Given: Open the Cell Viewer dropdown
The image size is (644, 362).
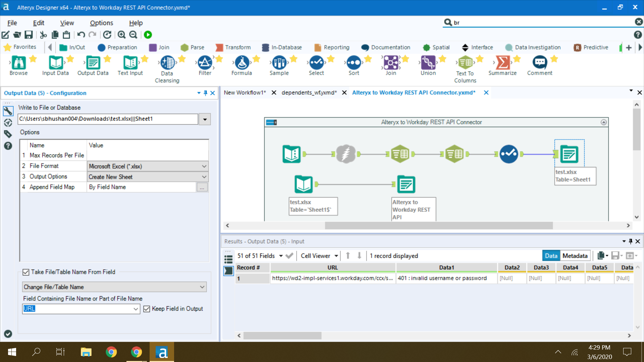Looking at the screenshot, I should pos(336,256).
